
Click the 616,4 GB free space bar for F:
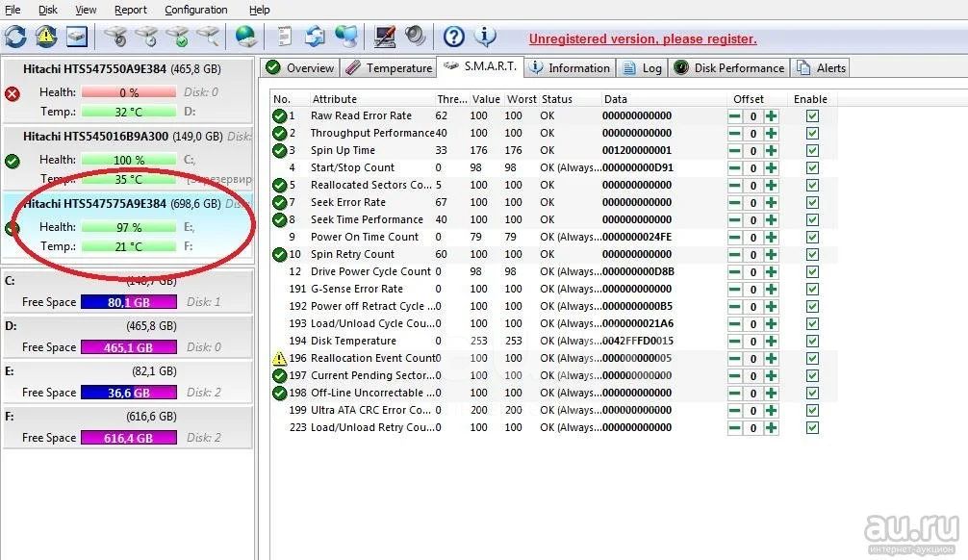[x=128, y=438]
